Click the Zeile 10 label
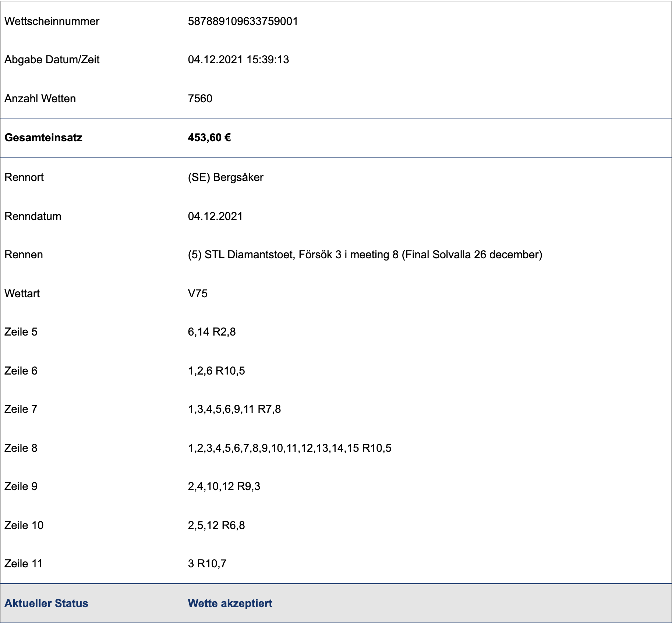Screen dimensions: 672x624 click(24, 525)
